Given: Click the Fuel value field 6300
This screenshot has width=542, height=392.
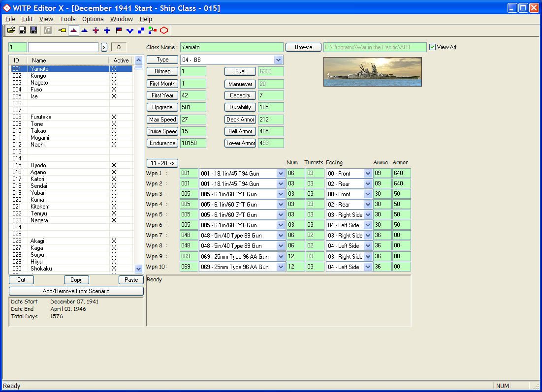Looking at the screenshot, I should [271, 71].
